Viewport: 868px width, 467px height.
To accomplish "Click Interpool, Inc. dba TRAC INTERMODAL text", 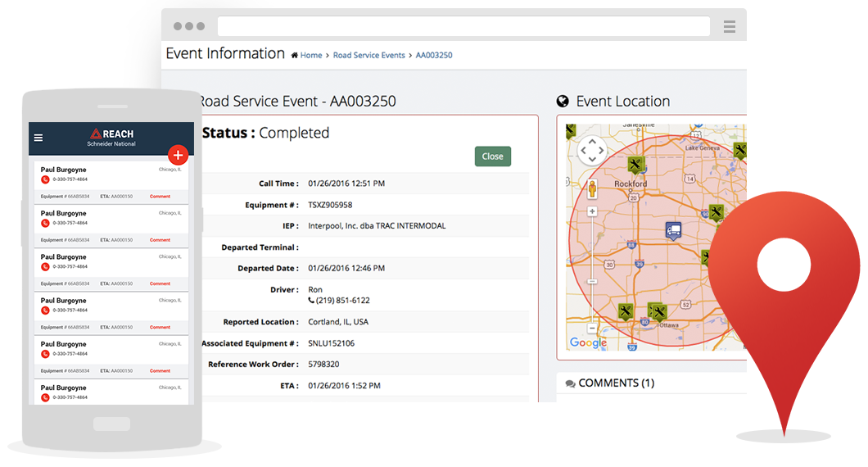I will [x=377, y=226].
